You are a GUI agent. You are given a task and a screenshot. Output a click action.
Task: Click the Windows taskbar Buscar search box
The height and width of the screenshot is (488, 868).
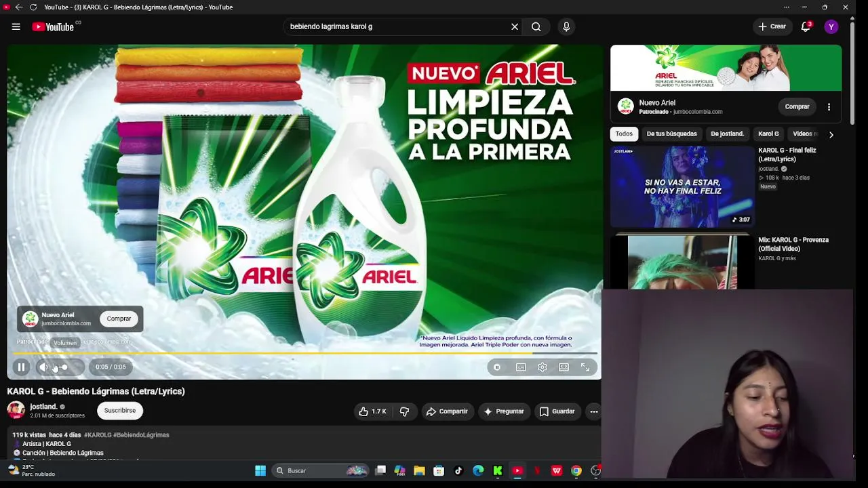point(320,470)
